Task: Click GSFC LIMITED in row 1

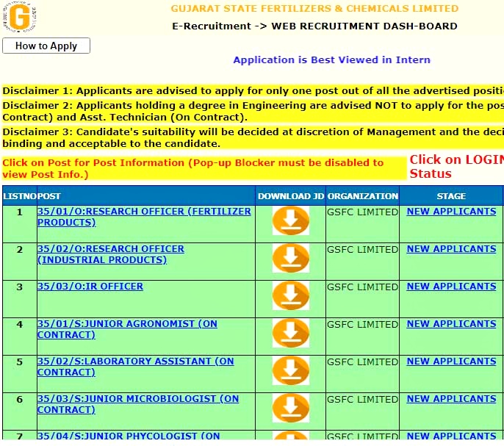Action: click(363, 212)
